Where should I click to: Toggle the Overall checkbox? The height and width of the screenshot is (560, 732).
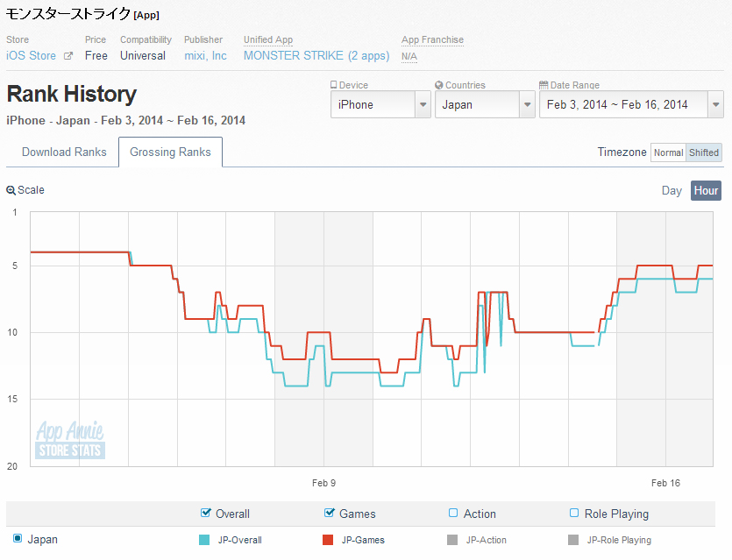205,513
